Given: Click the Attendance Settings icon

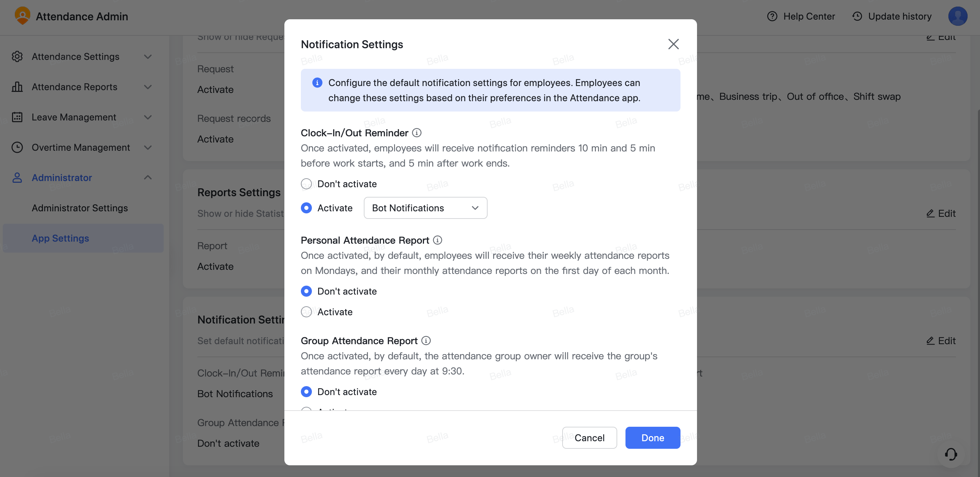Looking at the screenshot, I should point(17,56).
